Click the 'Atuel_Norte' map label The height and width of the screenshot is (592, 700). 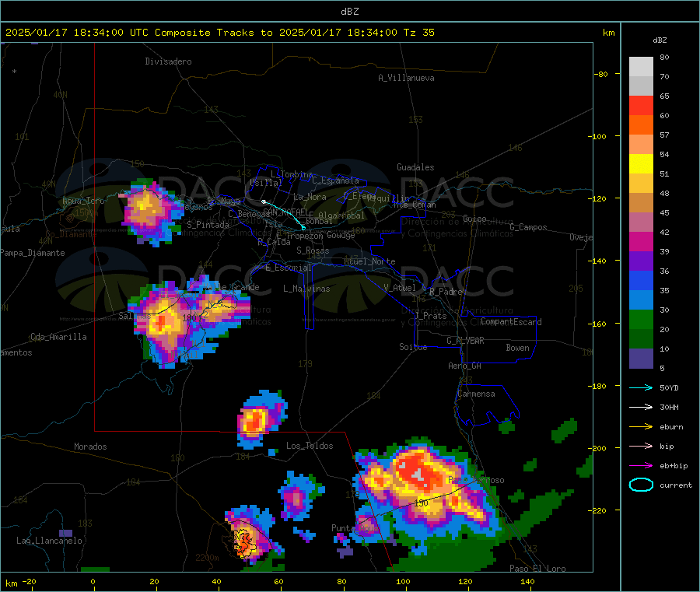tap(369, 261)
